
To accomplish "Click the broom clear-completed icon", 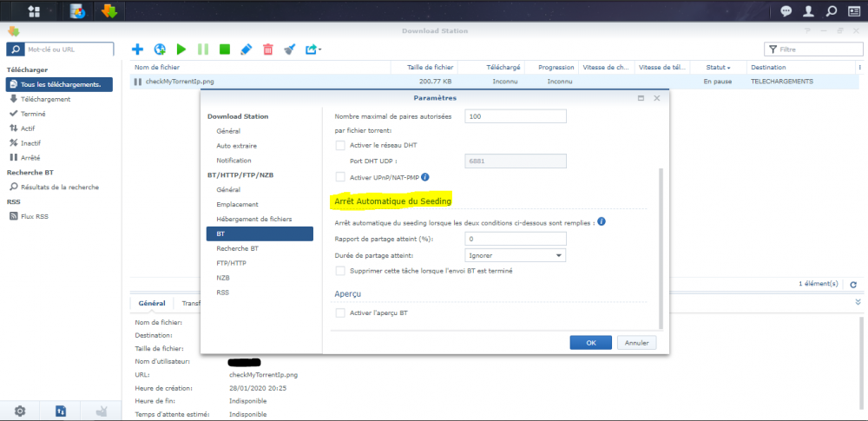I will [290, 49].
